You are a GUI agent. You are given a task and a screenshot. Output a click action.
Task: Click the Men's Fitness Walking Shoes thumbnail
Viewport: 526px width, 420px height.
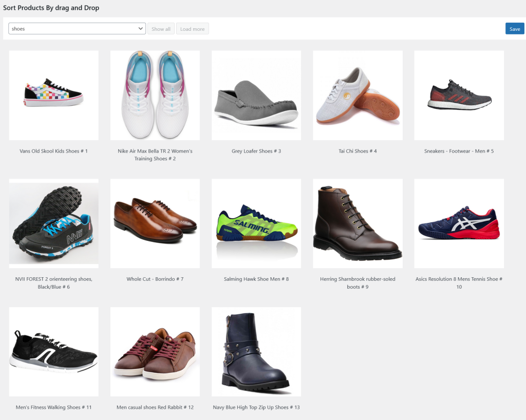53,351
